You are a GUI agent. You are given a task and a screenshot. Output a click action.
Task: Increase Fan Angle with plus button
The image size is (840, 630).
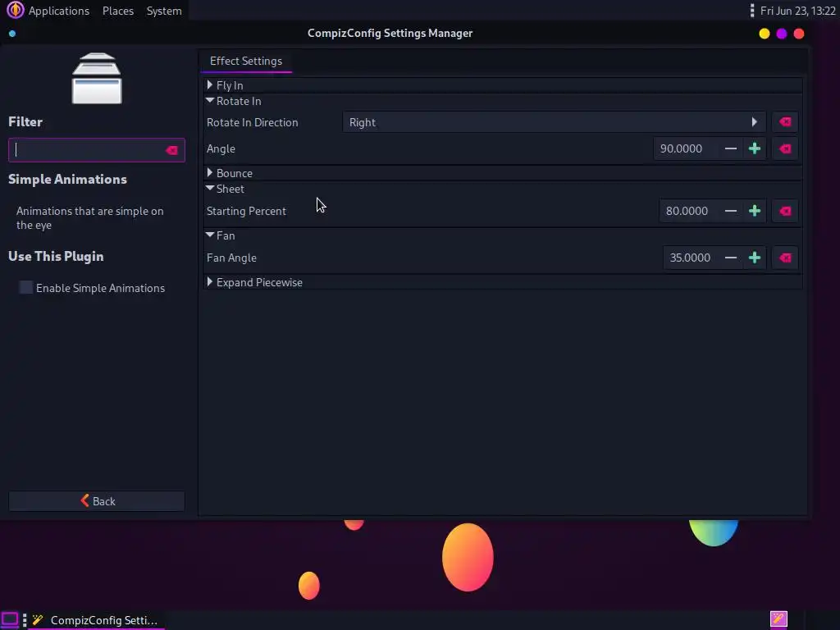(x=755, y=258)
